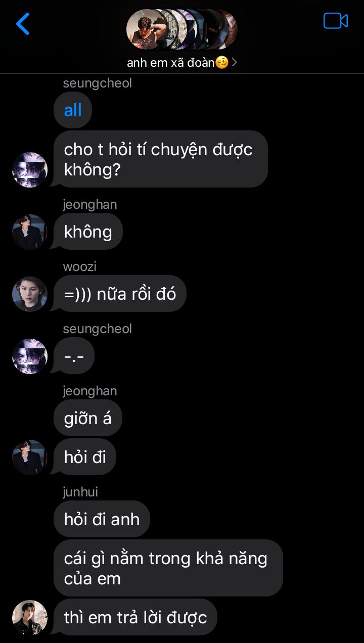Tap jeonghan's avatar next to 'không' message
The height and width of the screenshot is (643, 364).
[x=30, y=232]
